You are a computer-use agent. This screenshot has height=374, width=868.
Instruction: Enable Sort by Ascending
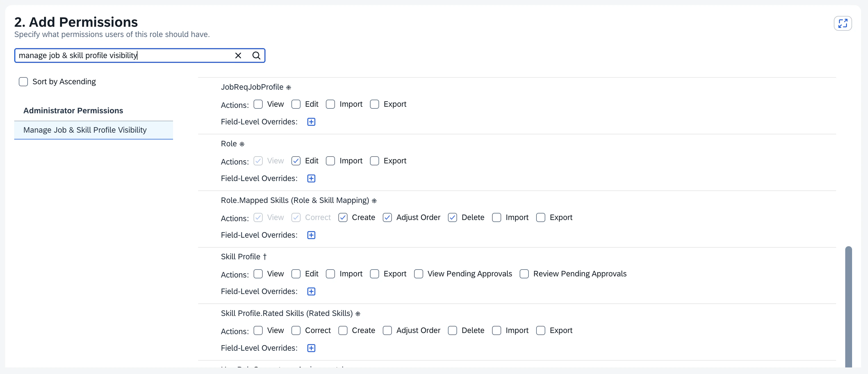pyautogui.click(x=23, y=81)
